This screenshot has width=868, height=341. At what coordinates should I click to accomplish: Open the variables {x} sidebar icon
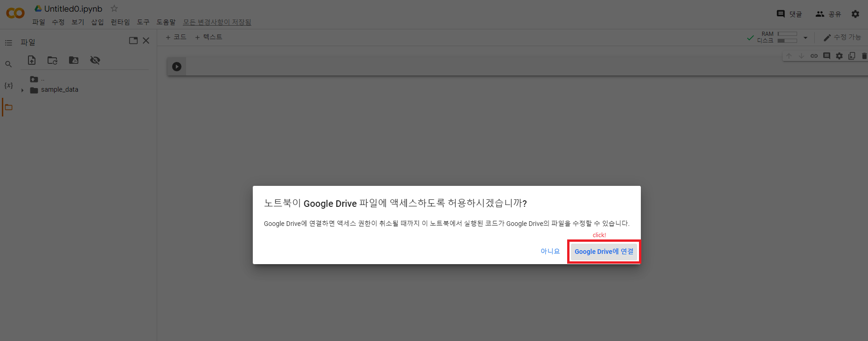tap(8, 85)
